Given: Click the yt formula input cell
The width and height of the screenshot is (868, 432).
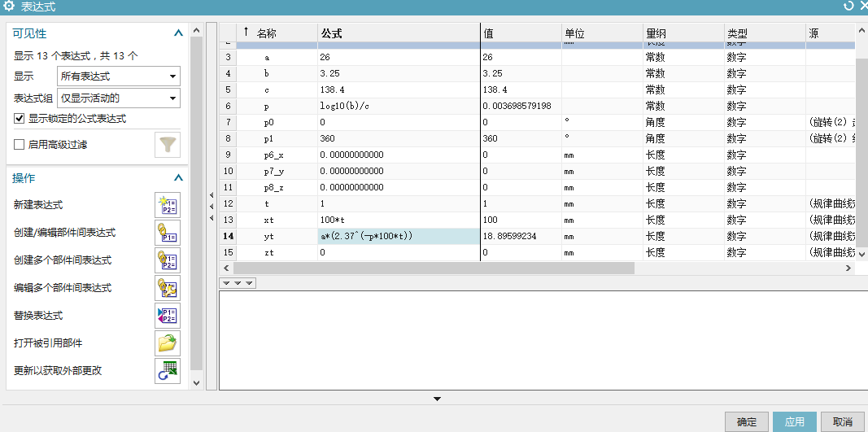Looking at the screenshot, I should [x=399, y=236].
